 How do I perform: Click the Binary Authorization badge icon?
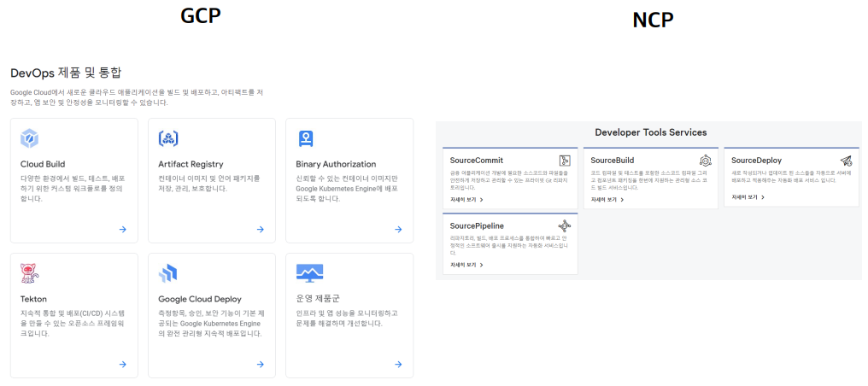click(306, 138)
